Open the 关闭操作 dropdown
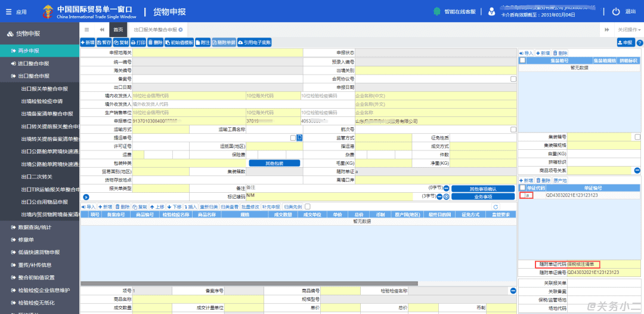 click(628, 29)
